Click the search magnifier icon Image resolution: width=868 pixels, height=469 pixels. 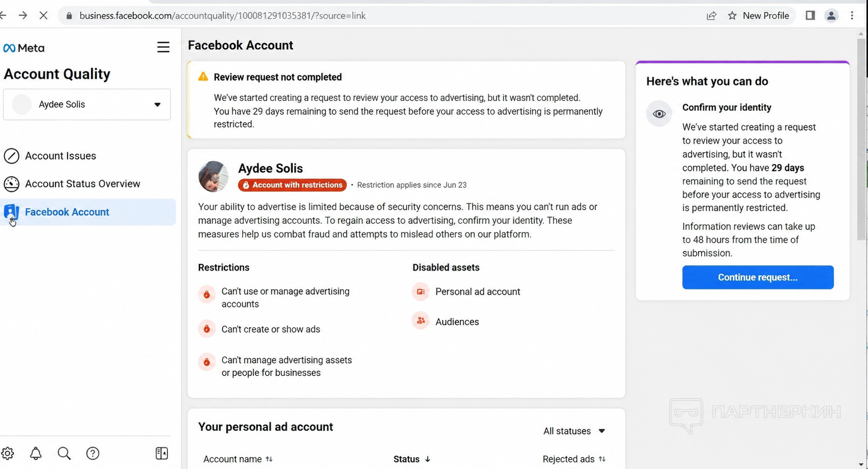click(x=64, y=453)
